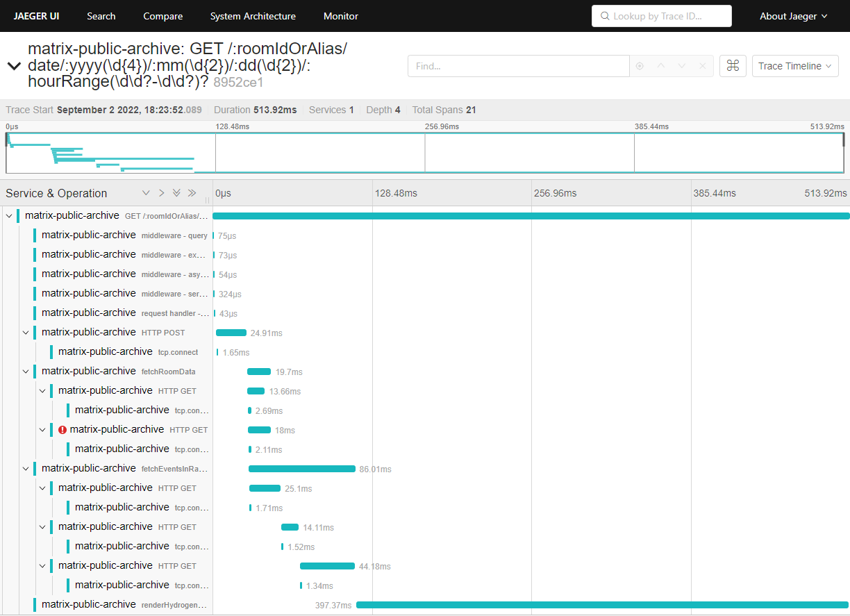Collapse all spans double-right chevron
Viewport: 850px width, 616px height.
192,193
